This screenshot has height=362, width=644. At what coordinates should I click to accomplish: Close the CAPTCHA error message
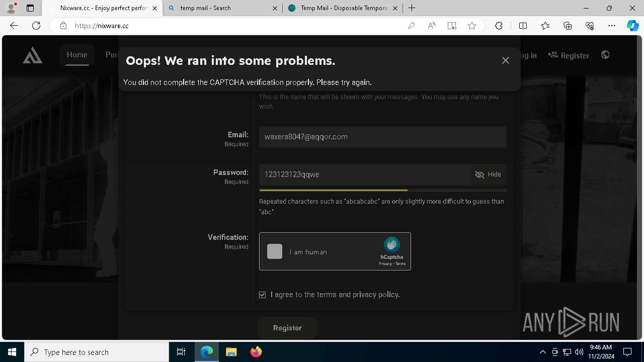tap(506, 60)
